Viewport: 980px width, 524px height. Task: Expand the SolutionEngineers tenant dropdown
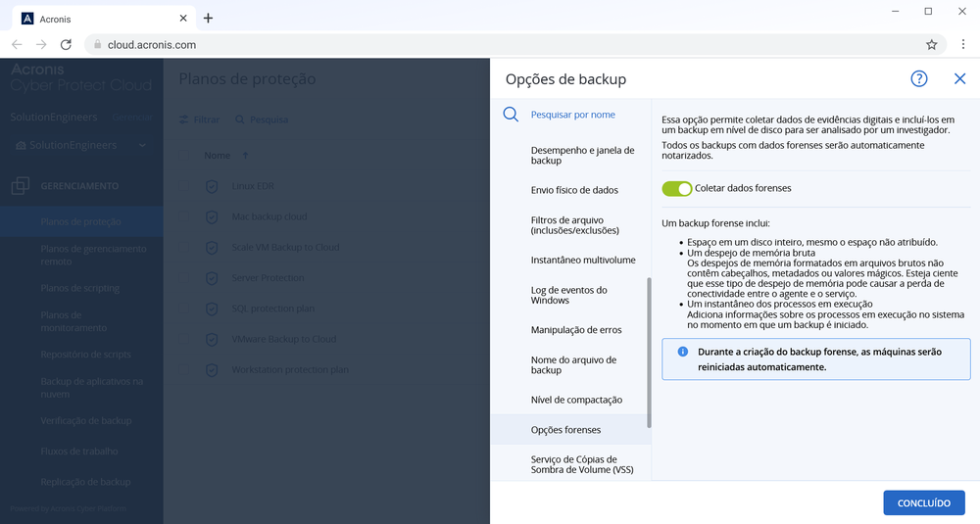81,145
